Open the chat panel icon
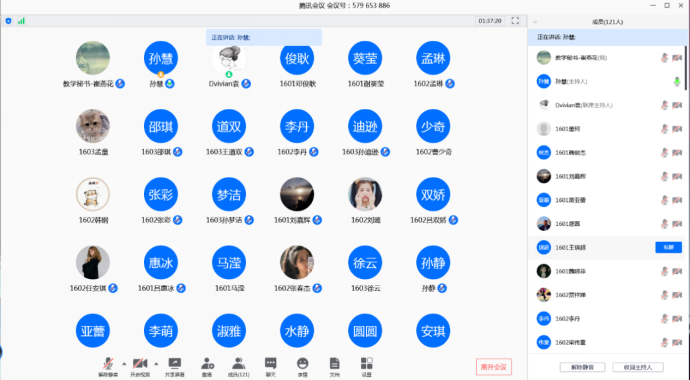Viewport: 690px width, 380px height. tap(270, 366)
